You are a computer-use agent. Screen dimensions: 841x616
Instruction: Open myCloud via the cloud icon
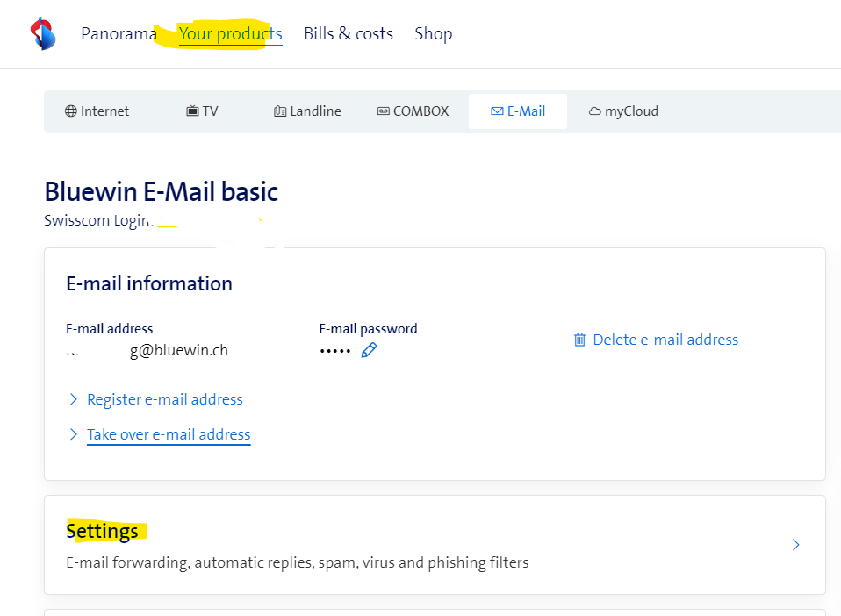point(594,111)
